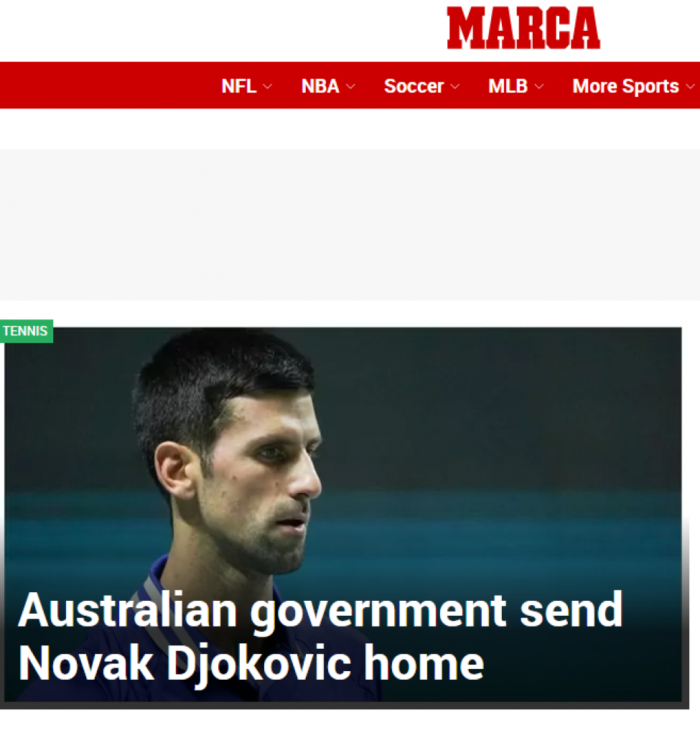Screen dimensions: 700x735
Task: Expand the chevron next to NFL
Action: [267, 87]
